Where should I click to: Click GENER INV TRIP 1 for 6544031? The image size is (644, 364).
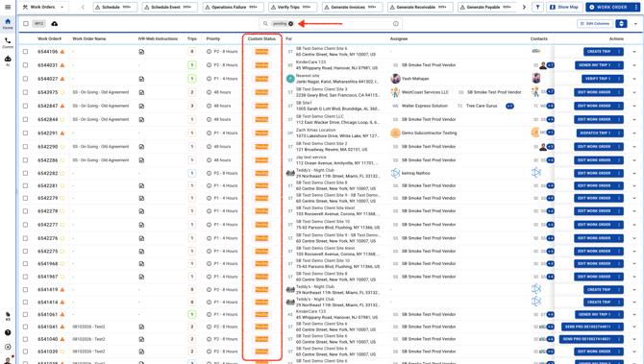tap(595, 65)
